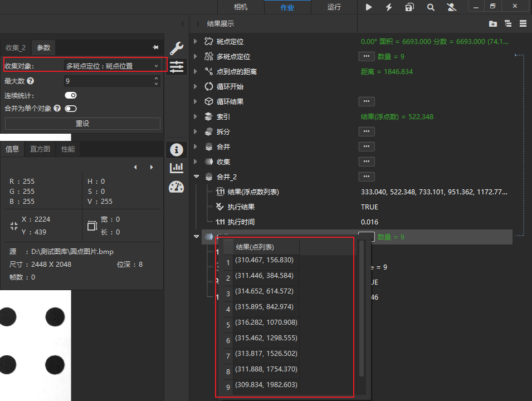
Task: Collapse the 合并_2 tree node
Action: click(x=196, y=177)
